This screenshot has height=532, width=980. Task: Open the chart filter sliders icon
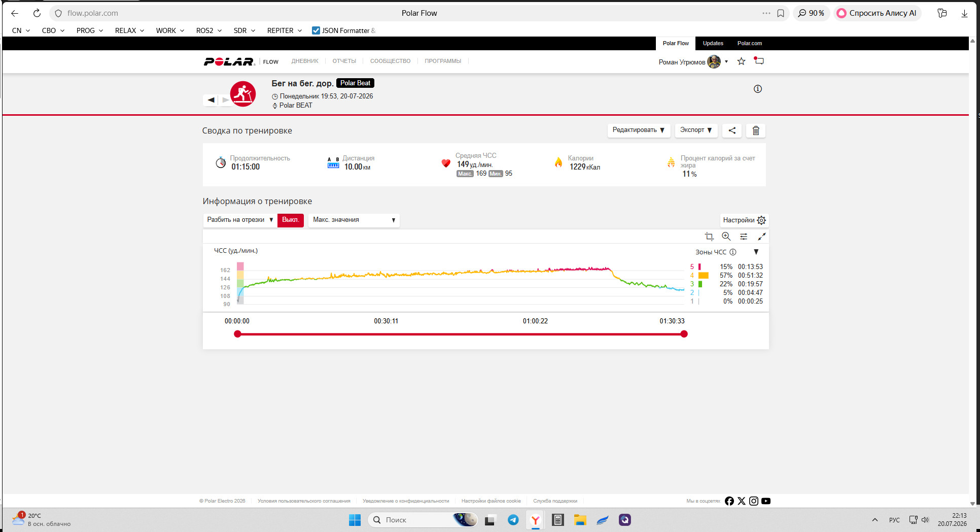(x=744, y=237)
